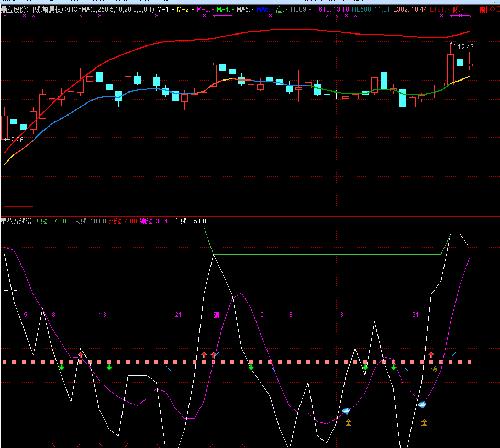The image size is (500, 448).
Task: Click the yellow marker under the rightmost blue diamond
Action: [x=424, y=423]
